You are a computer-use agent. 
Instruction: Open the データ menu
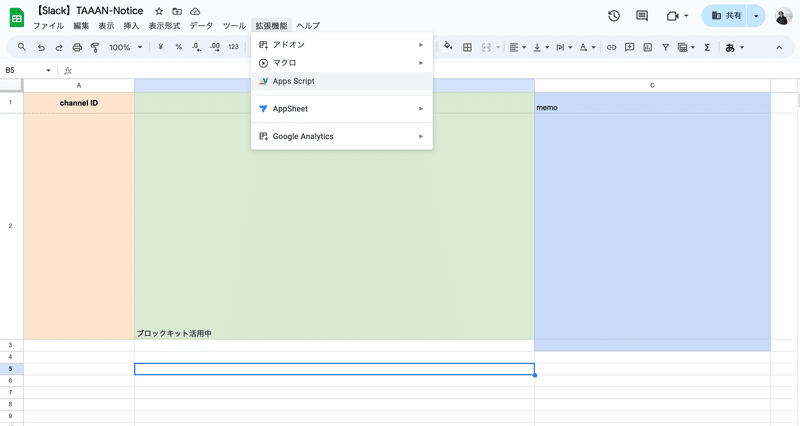click(201, 26)
